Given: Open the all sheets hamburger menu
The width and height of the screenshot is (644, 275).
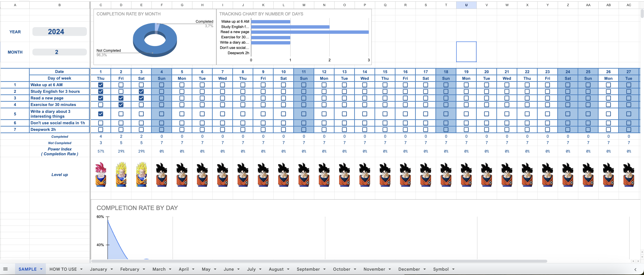Looking at the screenshot, I should (5, 269).
